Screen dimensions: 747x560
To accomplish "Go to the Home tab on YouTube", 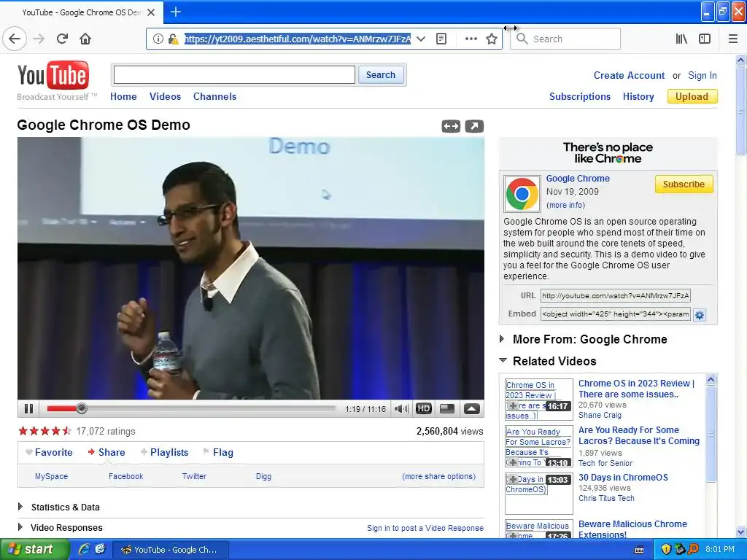I will tap(123, 97).
